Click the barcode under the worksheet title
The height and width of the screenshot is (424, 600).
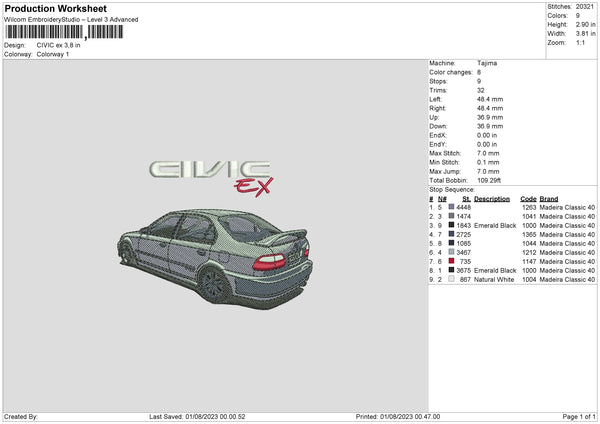click(x=64, y=32)
